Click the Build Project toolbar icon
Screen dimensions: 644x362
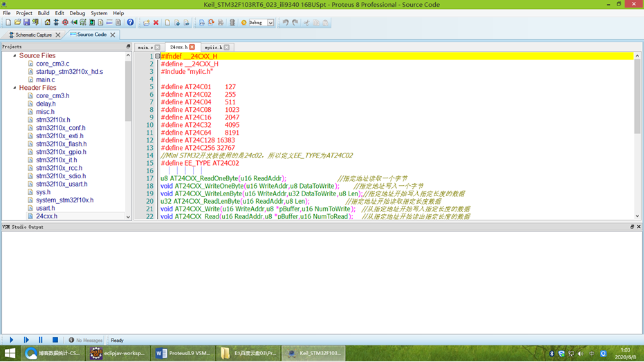coord(202,23)
